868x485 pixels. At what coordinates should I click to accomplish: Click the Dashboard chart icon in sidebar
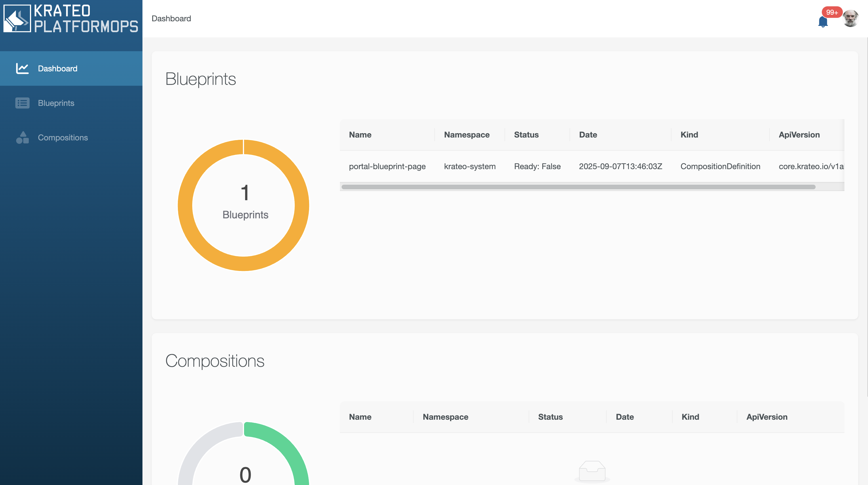(22, 68)
